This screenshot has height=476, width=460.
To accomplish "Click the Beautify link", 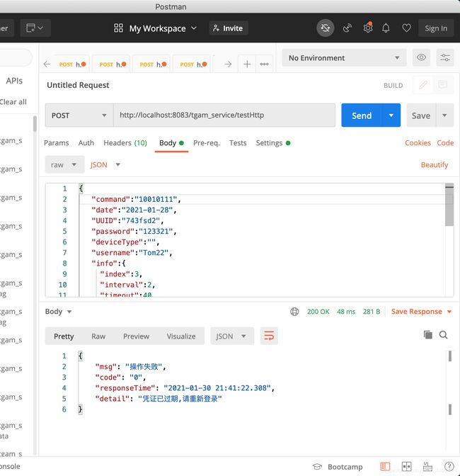I will [435, 164].
